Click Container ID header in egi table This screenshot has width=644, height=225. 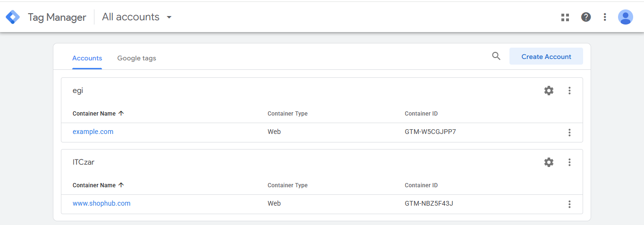421,114
